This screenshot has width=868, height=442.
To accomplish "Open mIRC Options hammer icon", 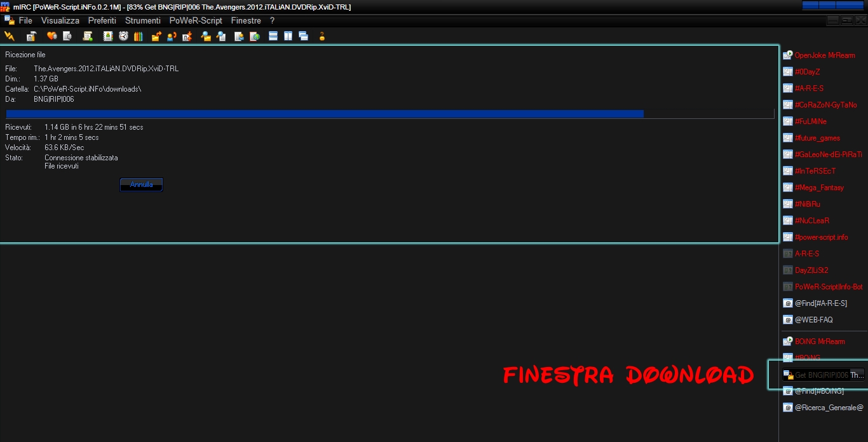I will pos(31,36).
